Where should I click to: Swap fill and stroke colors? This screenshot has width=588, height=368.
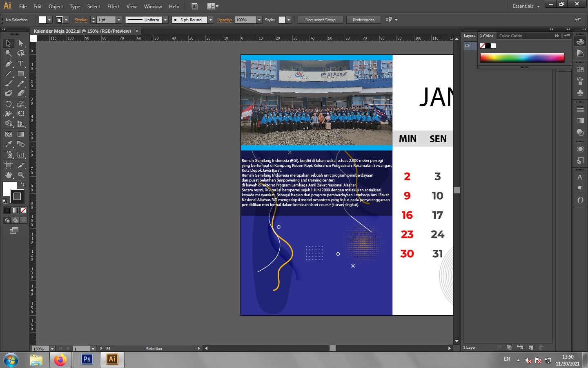click(22, 184)
